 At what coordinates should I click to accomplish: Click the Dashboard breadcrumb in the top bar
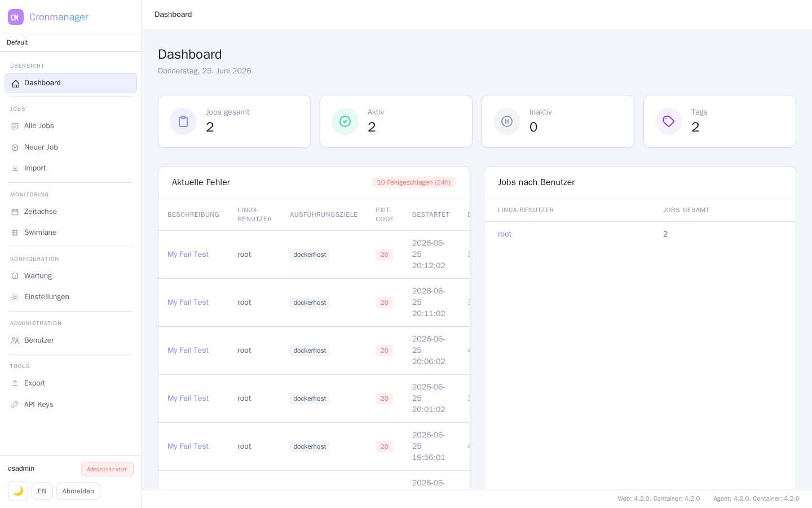click(173, 15)
